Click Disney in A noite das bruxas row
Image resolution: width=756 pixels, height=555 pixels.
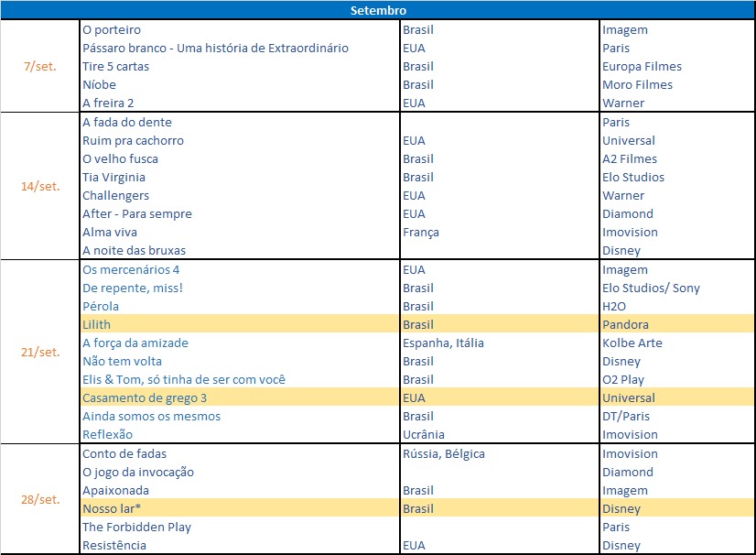tap(621, 250)
